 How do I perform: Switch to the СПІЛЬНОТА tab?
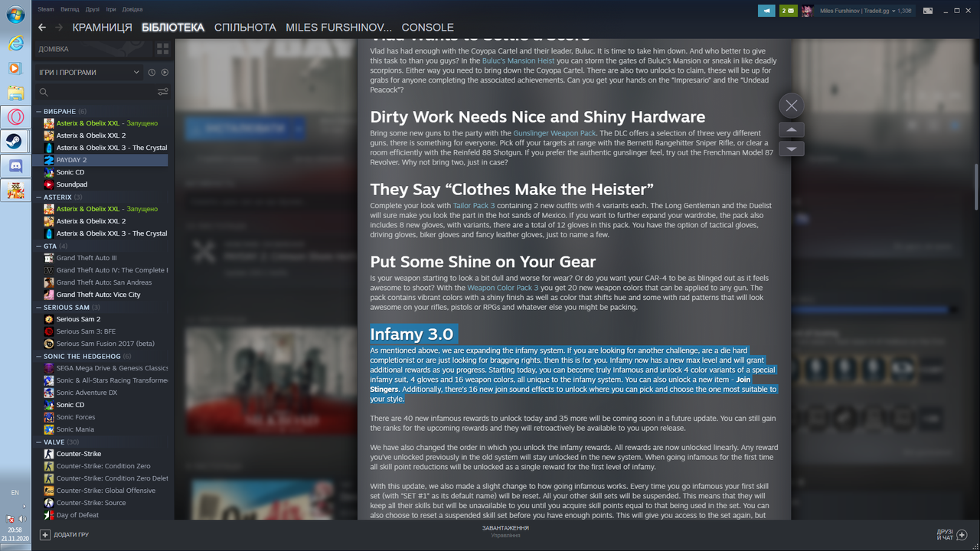245,28
